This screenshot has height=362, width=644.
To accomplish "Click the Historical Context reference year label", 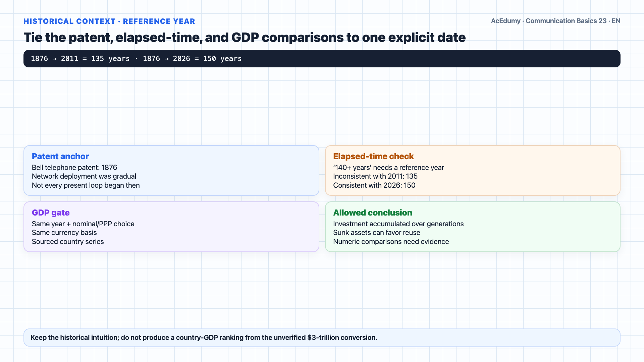I will pos(109,21).
